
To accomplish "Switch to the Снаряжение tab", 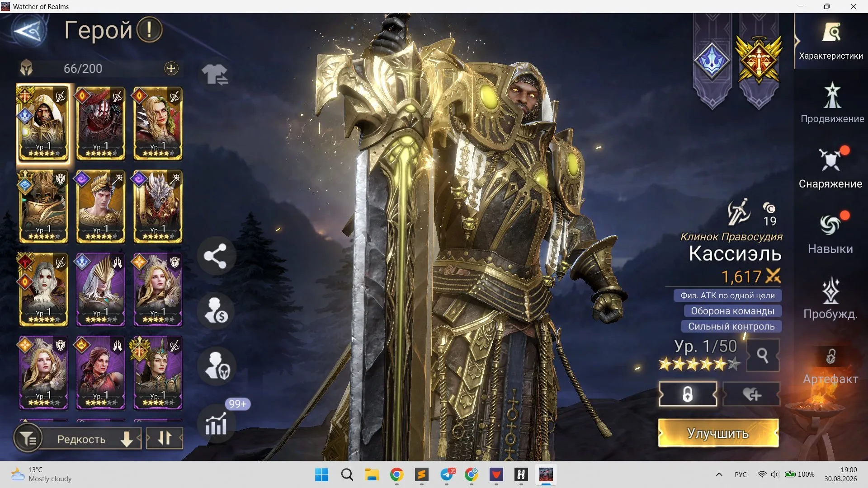I will pyautogui.click(x=830, y=167).
